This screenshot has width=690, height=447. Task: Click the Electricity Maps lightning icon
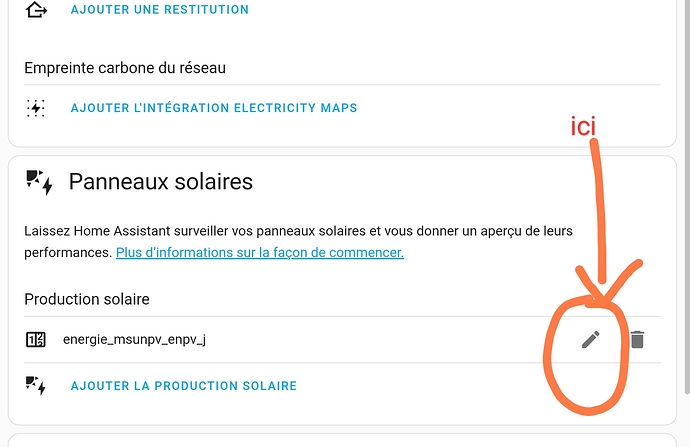(36, 108)
